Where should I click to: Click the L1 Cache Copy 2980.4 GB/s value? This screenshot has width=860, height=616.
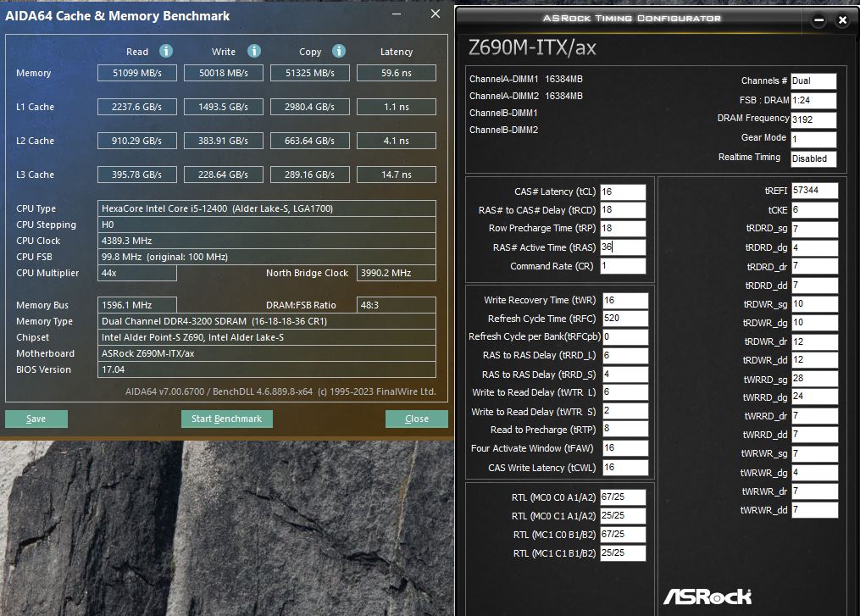pos(310,107)
